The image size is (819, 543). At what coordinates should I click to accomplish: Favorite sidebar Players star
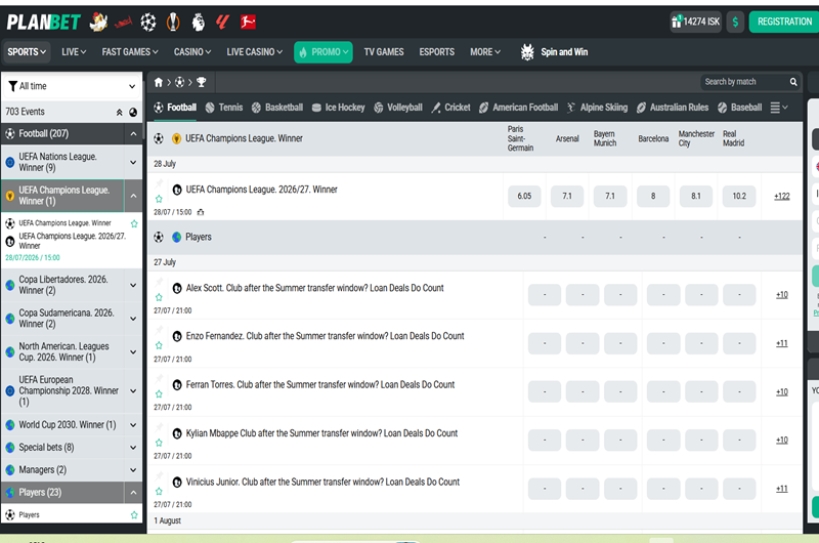pyautogui.click(x=134, y=515)
